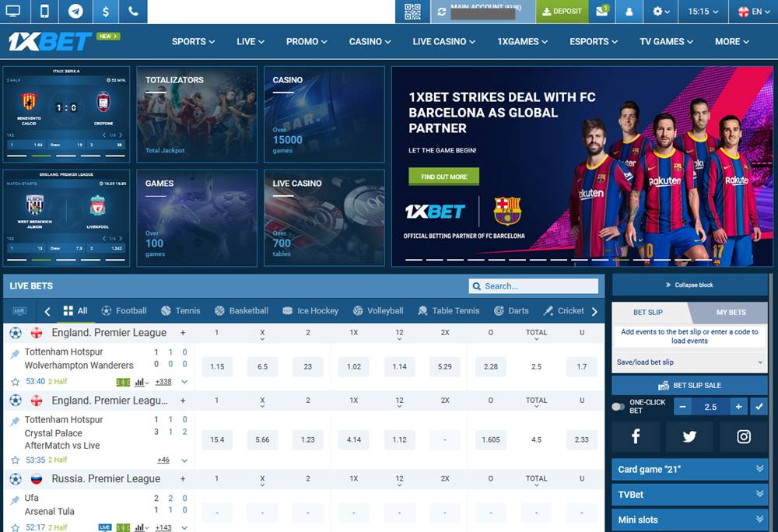
Task: Expand the Save/load bet slip dropdown
Action: pyautogui.click(x=689, y=362)
